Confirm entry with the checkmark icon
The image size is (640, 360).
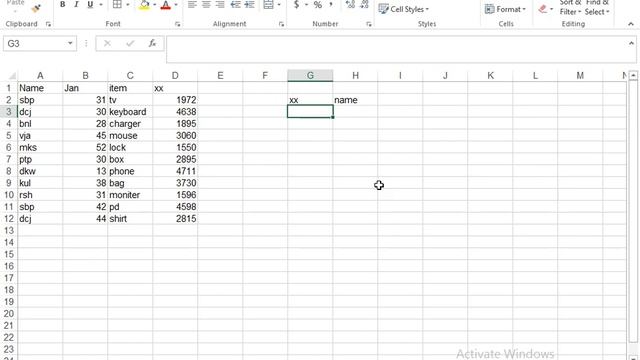pyautogui.click(x=130, y=43)
